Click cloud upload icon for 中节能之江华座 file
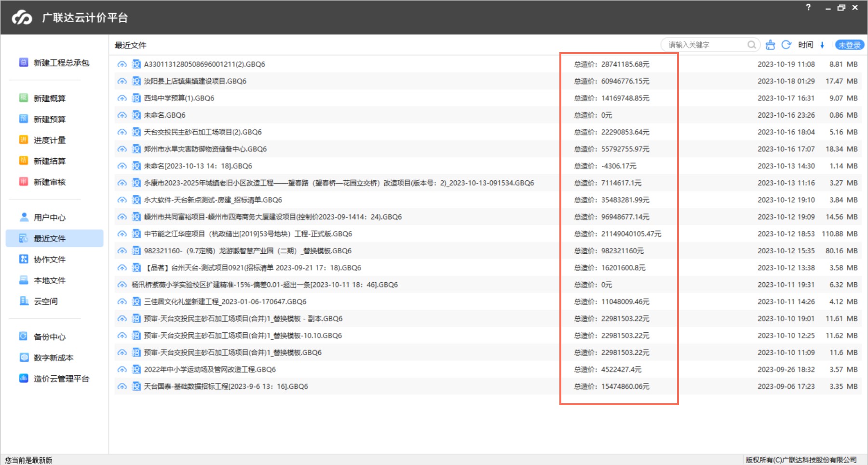868x465 pixels. tap(122, 234)
